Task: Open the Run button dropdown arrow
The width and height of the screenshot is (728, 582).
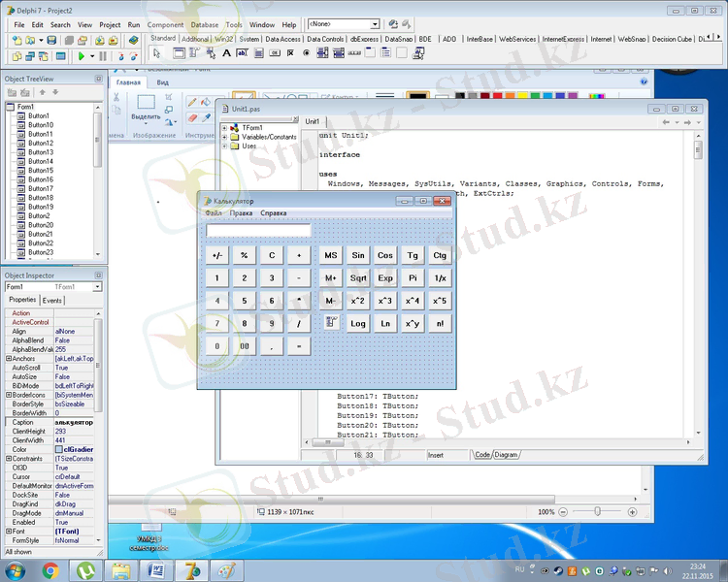Action: coord(92,56)
